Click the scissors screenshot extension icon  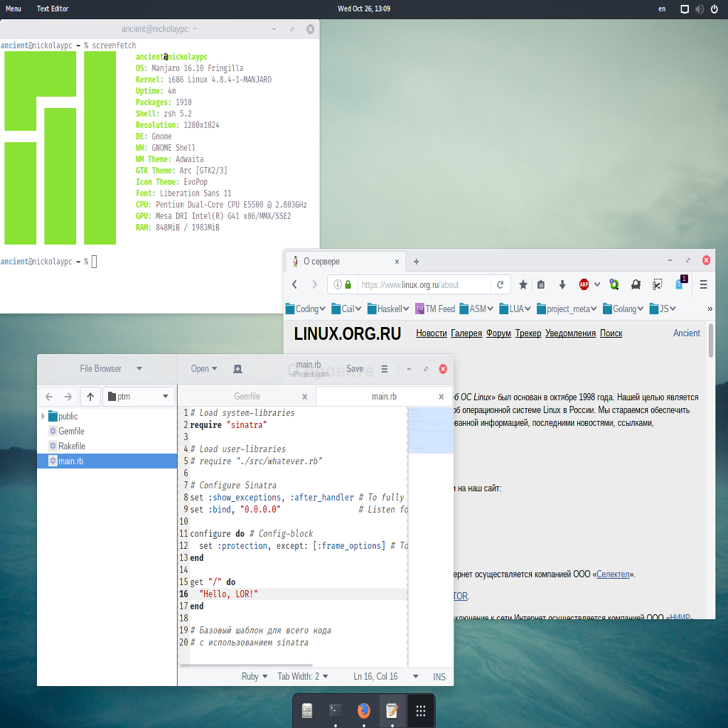pos(657,284)
